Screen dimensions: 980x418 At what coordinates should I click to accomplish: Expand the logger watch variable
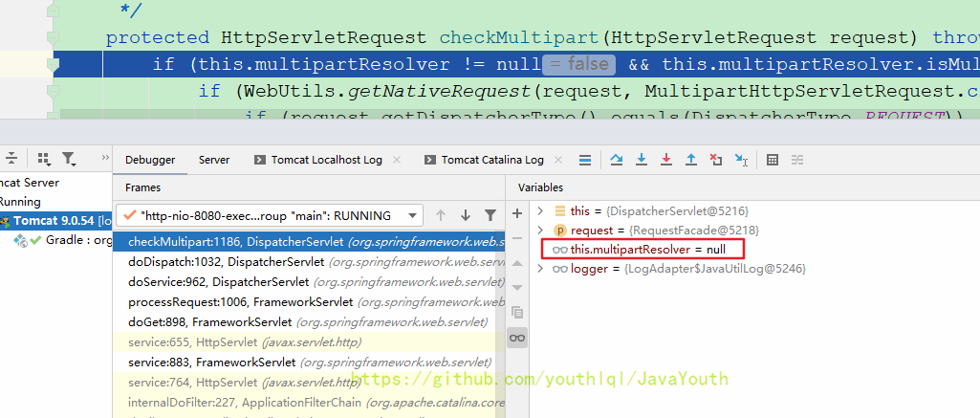(x=540, y=269)
